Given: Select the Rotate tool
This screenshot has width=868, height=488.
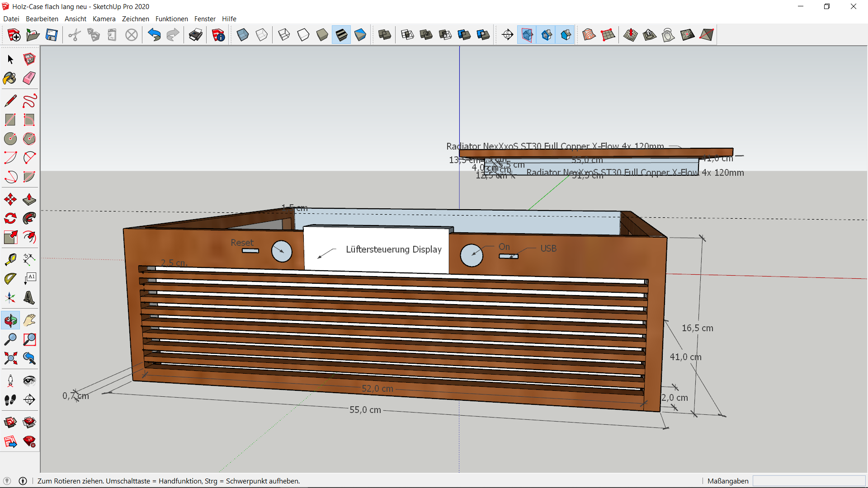Looking at the screenshot, I should [10, 219].
